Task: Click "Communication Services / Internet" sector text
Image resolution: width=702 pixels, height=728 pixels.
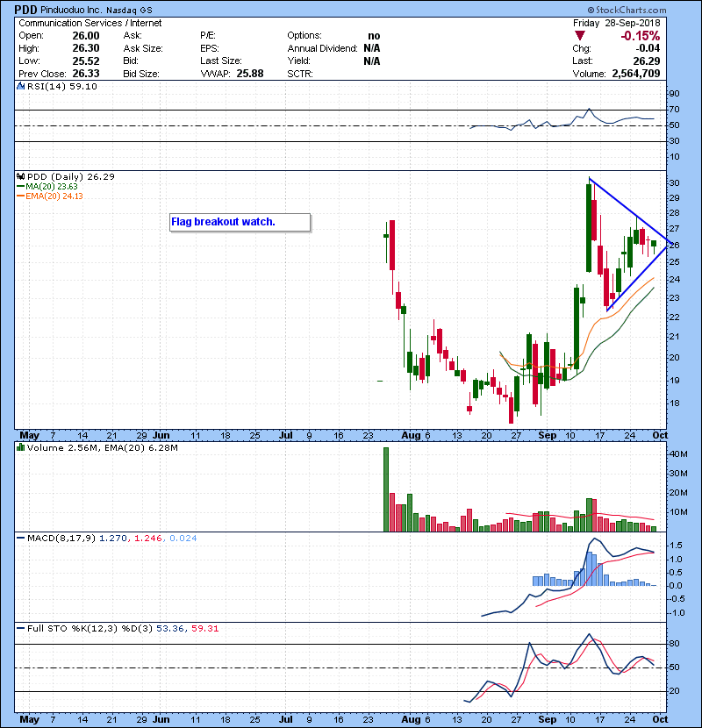Action: click(90, 23)
